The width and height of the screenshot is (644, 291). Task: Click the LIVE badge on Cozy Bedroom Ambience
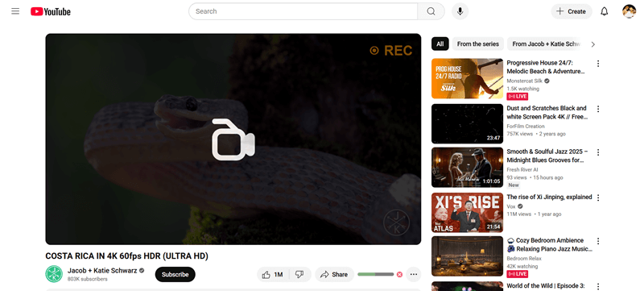pyautogui.click(x=517, y=274)
